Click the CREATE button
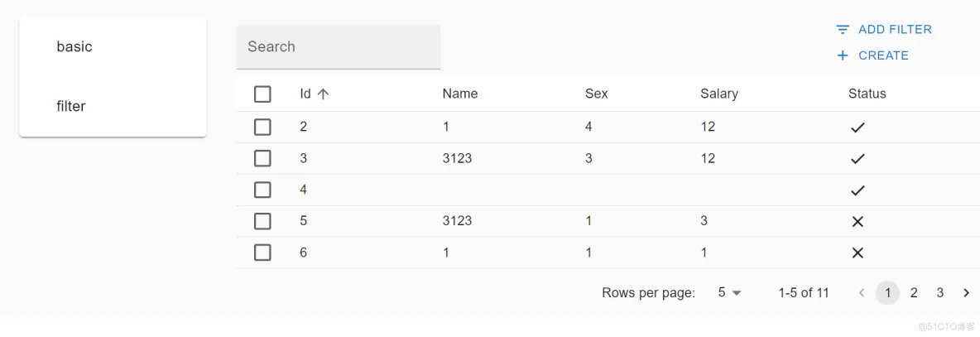 coord(883,55)
